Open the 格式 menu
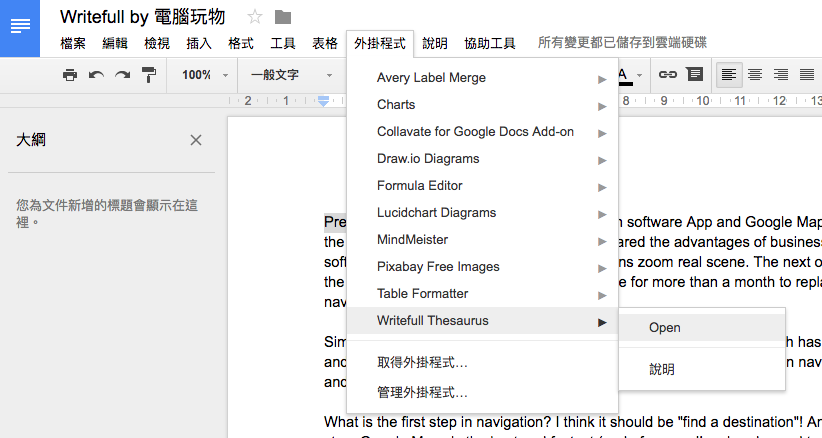 (x=241, y=43)
